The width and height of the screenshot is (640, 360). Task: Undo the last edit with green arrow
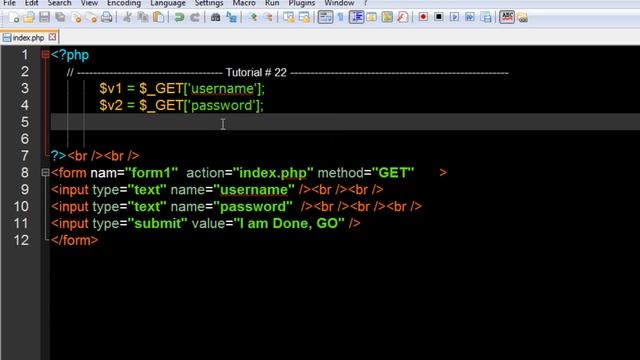[x=179, y=18]
